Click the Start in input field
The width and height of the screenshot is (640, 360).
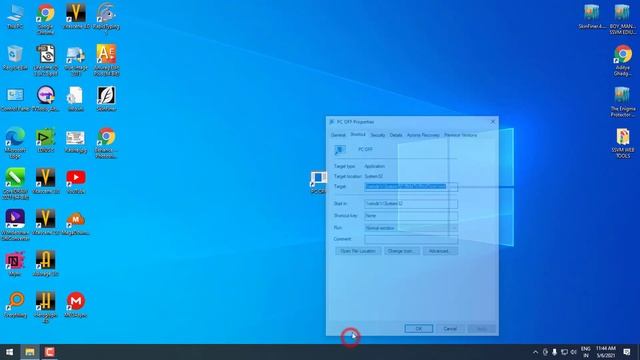411,204
